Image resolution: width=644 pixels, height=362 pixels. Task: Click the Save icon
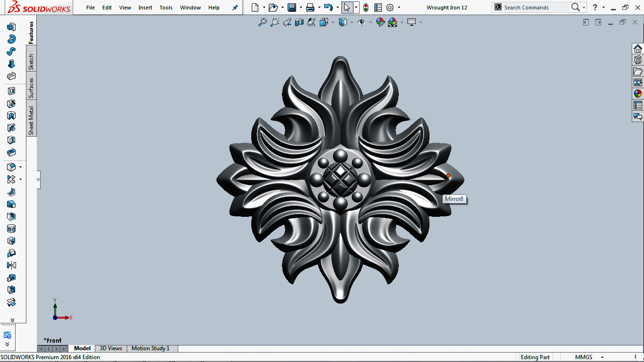pyautogui.click(x=292, y=8)
